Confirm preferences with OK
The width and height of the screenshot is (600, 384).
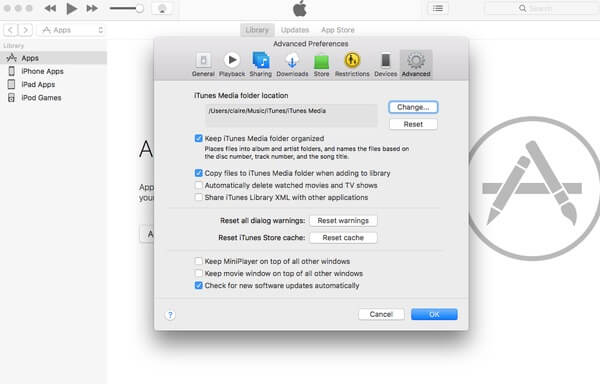click(x=434, y=314)
